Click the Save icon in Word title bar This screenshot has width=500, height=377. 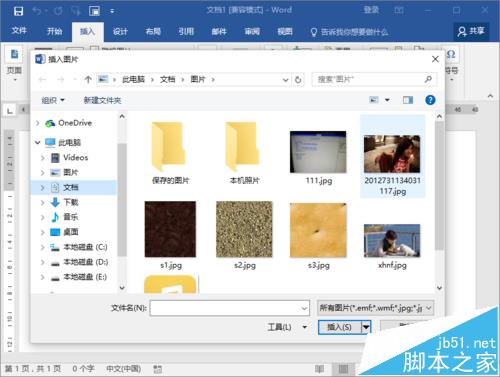(x=18, y=11)
